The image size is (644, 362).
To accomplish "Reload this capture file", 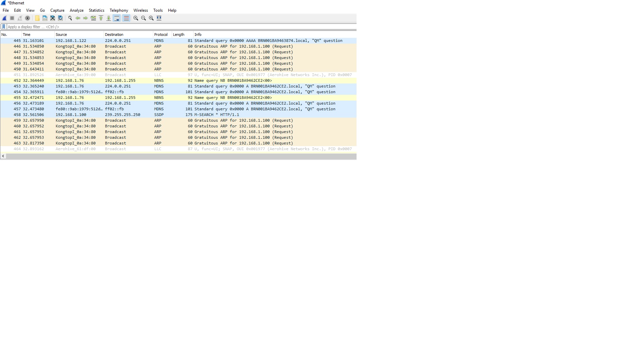I will pyautogui.click(x=60, y=18).
